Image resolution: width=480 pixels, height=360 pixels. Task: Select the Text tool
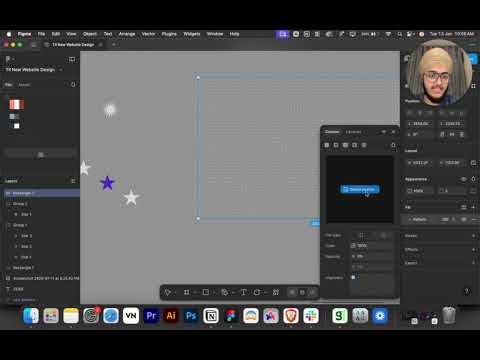tap(243, 292)
